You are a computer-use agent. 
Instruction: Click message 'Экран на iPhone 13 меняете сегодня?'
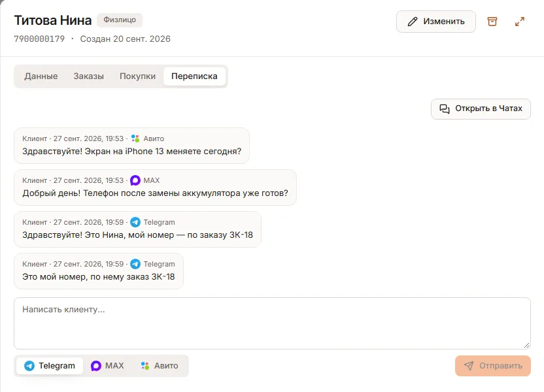tap(131, 146)
